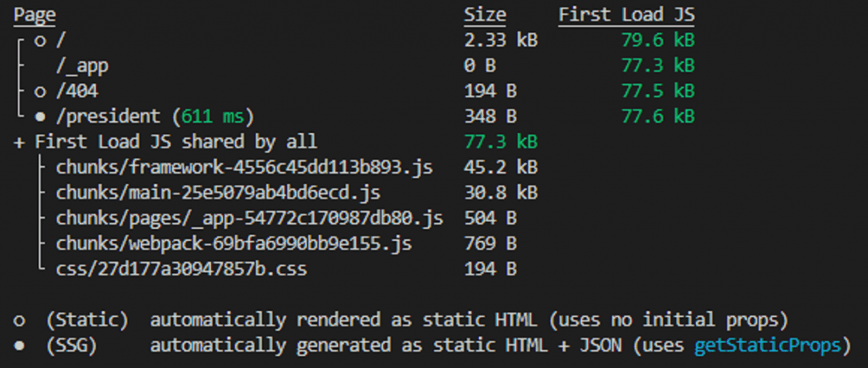Click the Page column header
Screen dimensions: 868x368
[34, 15]
